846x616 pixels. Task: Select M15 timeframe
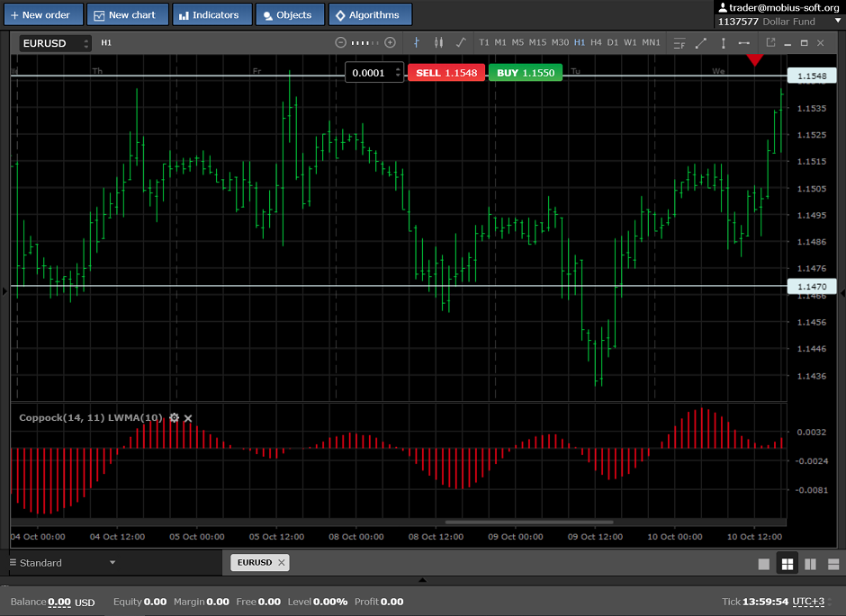[x=537, y=42]
